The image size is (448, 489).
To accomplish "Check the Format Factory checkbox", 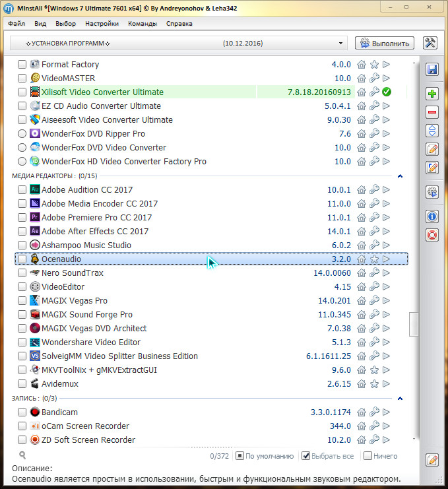I will pos(22,65).
